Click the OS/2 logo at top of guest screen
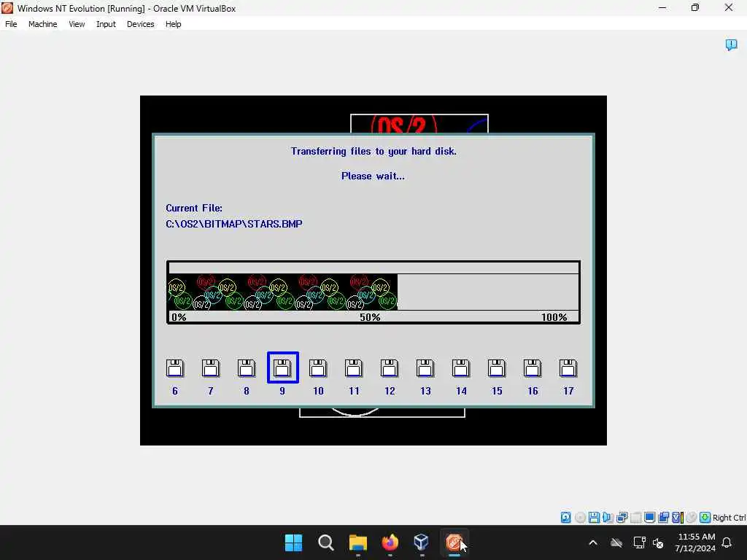This screenshot has height=560, width=747. pos(404,125)
